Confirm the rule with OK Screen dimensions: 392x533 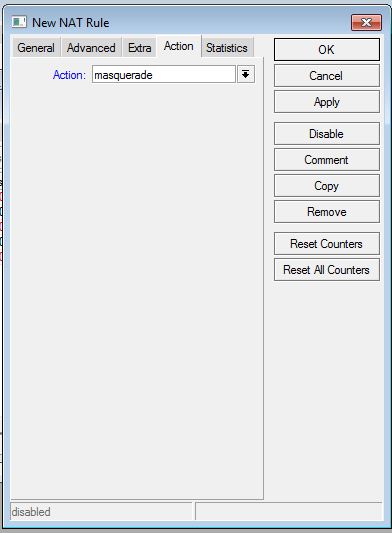point(327,50)
